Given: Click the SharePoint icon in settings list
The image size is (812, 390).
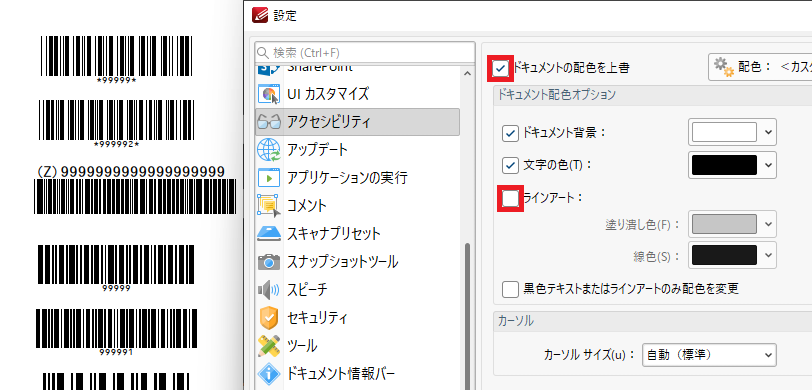Looking at the screenshot, I should pos(268,69).
